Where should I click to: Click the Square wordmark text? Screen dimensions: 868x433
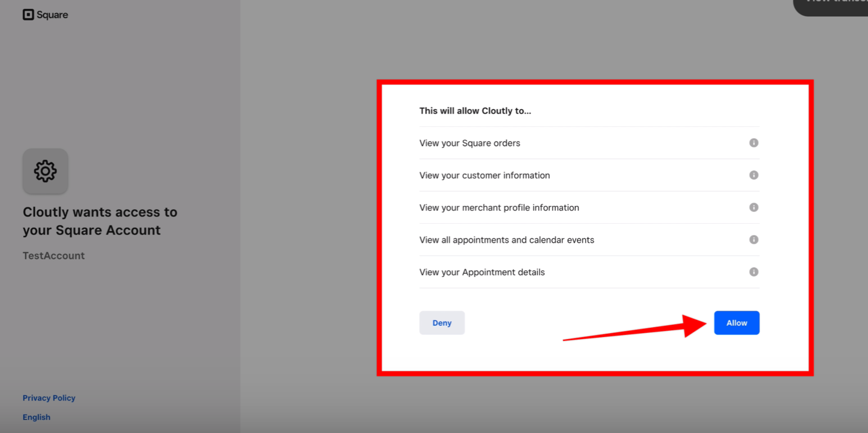point(53,15)
